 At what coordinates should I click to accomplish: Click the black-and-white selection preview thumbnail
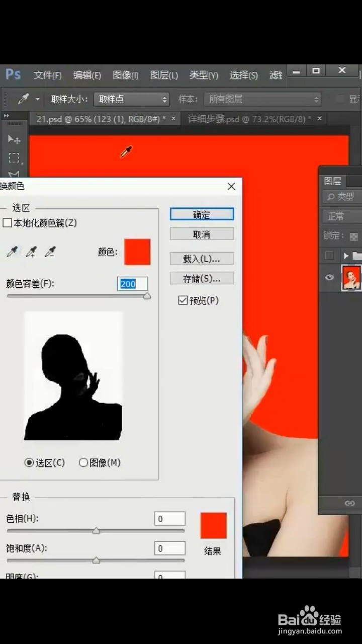click(73, 376)
